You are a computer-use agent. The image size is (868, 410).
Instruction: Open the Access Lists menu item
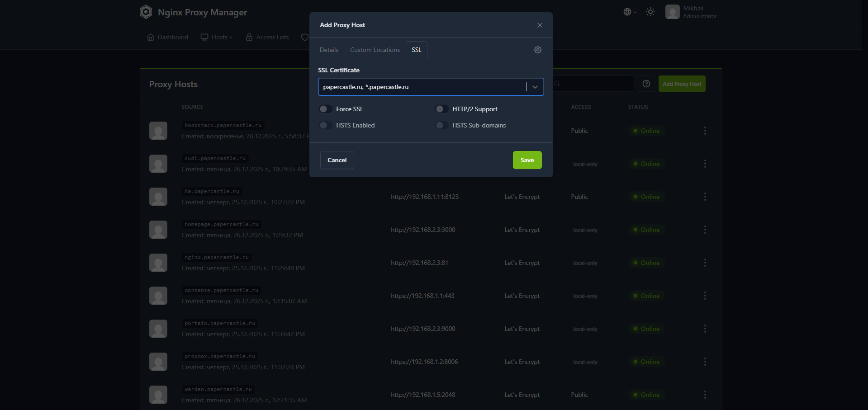pos(267,37)
